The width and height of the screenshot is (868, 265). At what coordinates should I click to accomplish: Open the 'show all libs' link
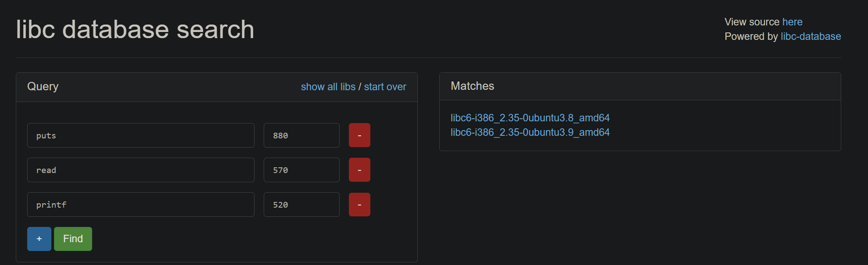click(x=328, y=87)
